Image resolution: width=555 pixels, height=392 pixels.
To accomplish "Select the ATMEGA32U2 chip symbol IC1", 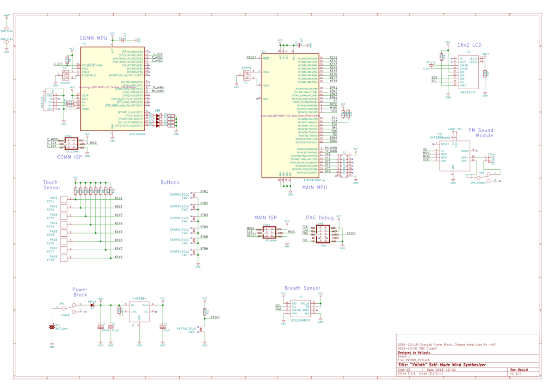I will pos(113,88).
